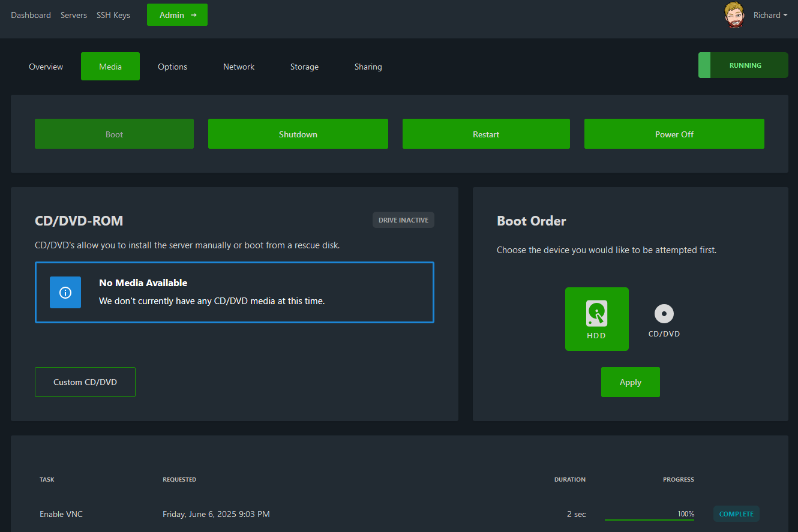Screen dimensions: 798x532
Task: Select the Media tab
Action: click(x=110, y=67)
